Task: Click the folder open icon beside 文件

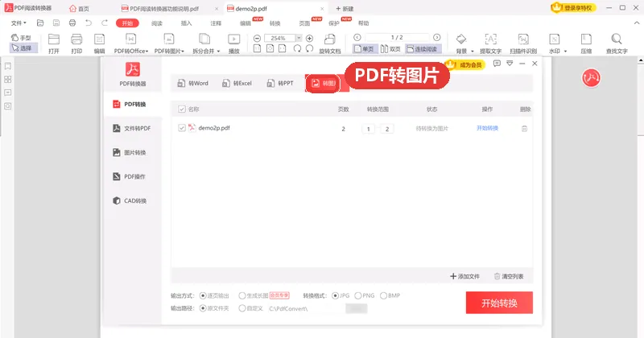Action: [40, 23]
